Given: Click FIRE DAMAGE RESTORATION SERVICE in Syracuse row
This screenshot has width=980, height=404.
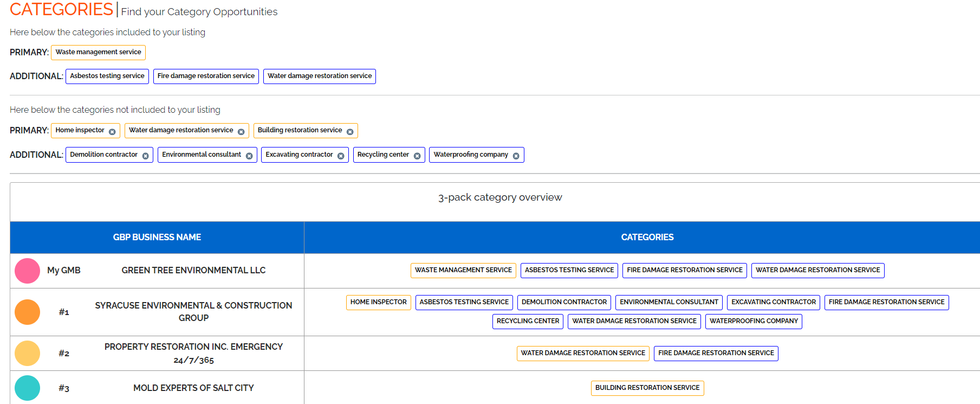Looking at the screenshot, I should [x=887, y=302].
